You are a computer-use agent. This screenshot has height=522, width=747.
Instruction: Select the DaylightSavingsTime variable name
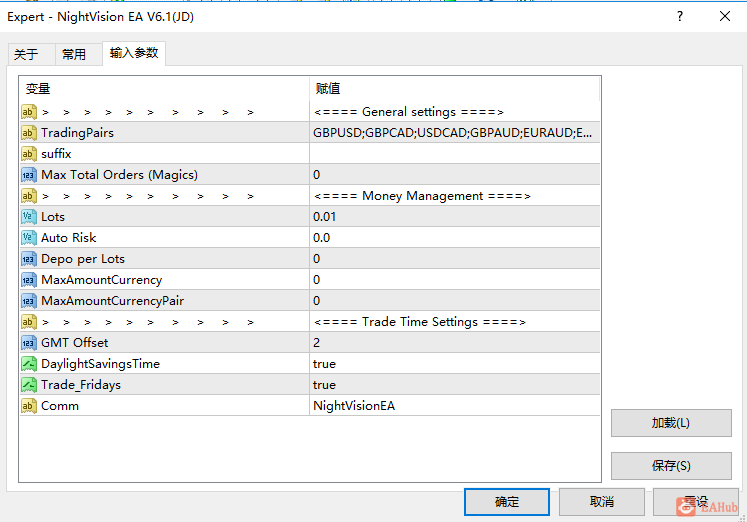pos(100,364)
